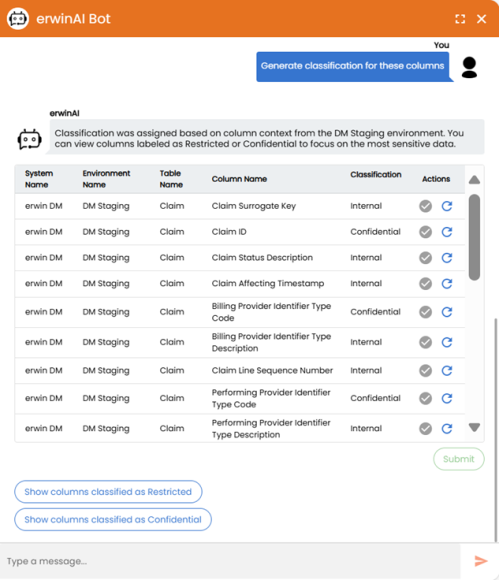Click the table scroll up arrow
499x580 pixels.
pos(474,180)
